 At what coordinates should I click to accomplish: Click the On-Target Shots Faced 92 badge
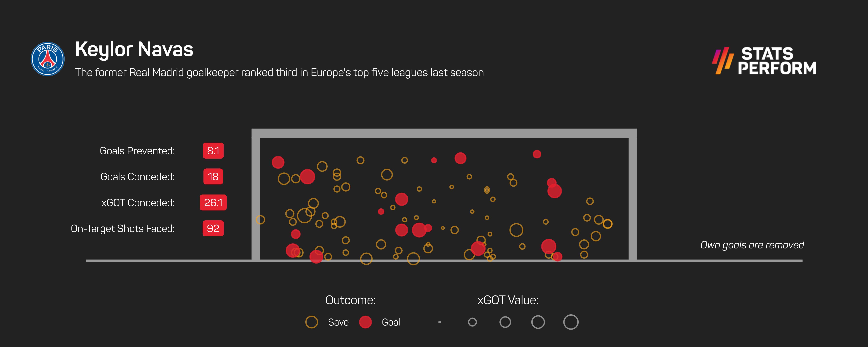click(x=213, y=228)
